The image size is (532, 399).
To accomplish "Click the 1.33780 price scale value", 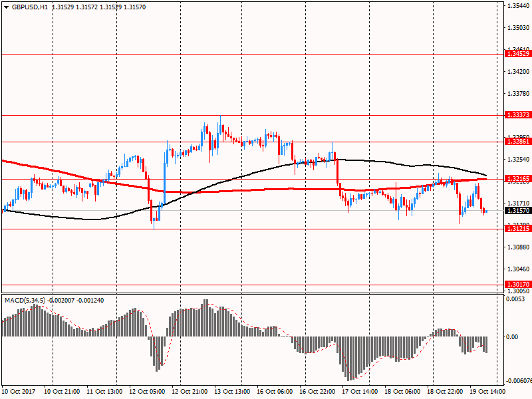I will pyautogui.click(x=518, y=94).
